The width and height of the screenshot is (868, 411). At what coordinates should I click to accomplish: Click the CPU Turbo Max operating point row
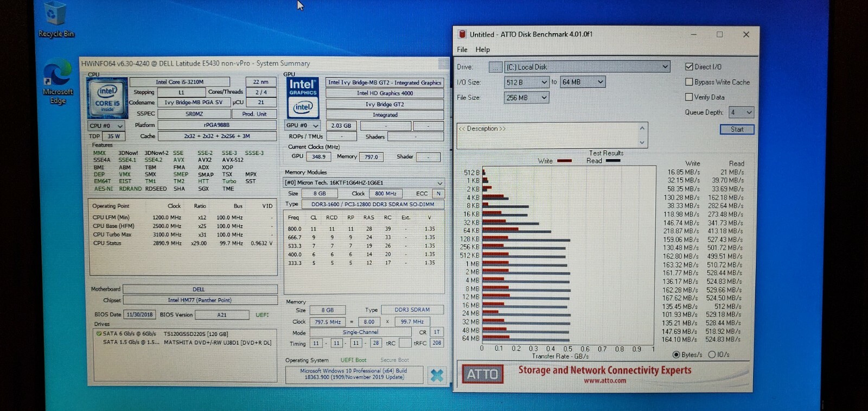point(183,235)
